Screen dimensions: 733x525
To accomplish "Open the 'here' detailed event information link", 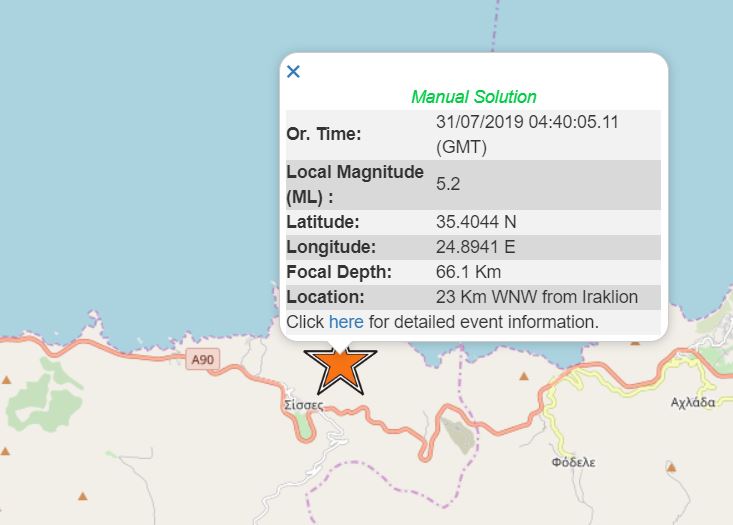I will pos(346,322).
